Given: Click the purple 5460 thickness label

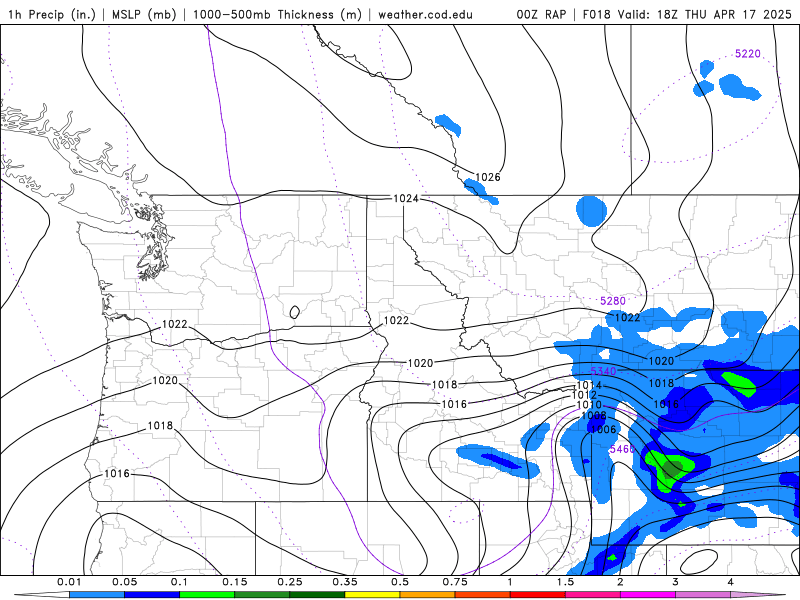Looking at the screenshot, I should pos(622,449).
